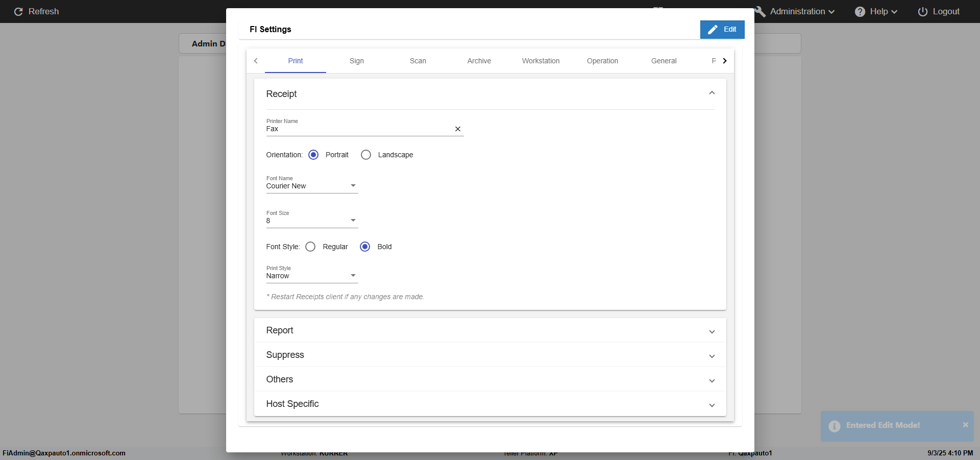980x460 pixels.
Task: Click the restart Receipts client note
Action: (x=345, y=297)
